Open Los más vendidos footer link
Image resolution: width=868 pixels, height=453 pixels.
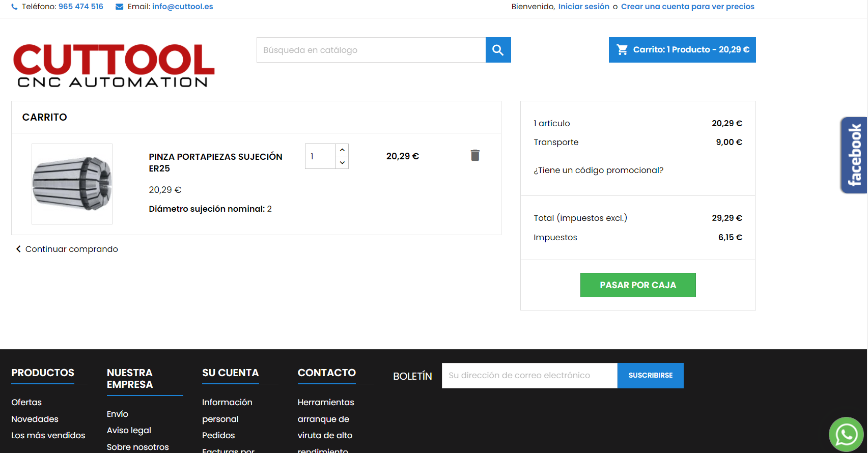pyautogui.click(x=48, y=435)
